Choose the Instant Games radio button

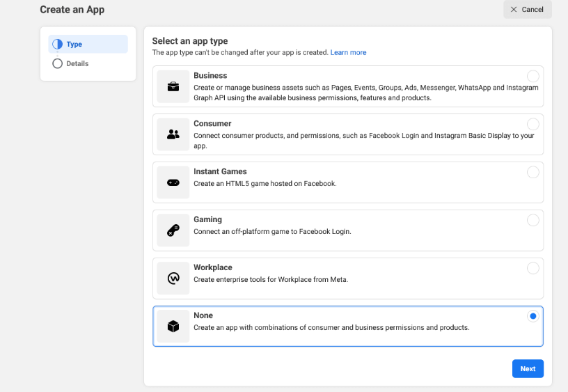coord(532,172)
